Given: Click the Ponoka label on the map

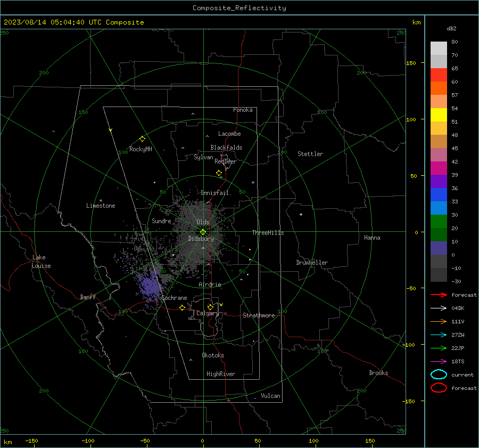Looking at the screenshot, I should click(243, 110).
